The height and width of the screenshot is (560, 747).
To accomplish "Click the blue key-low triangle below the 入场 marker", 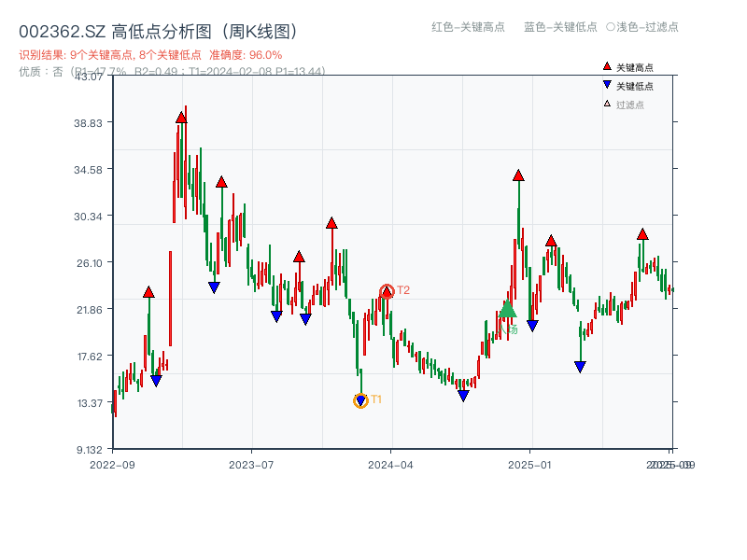I will pyautogui.click(x=530, y=324).
